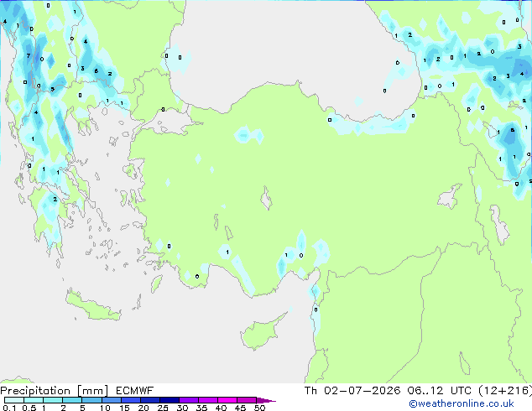Click the "30" legend scale label
Image resolution: width=532 pixels, height=411 pixels.
pos(182,408)
